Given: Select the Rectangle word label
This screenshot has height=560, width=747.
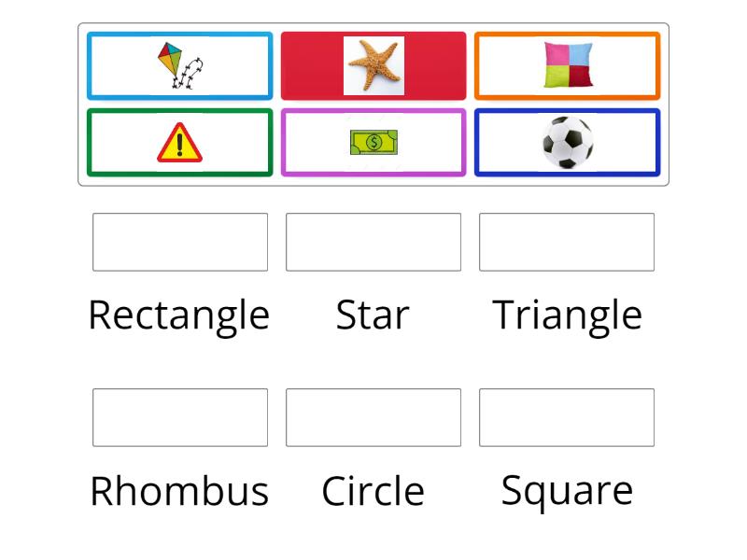Looking at the screenshot, I should tap(179, 315).
